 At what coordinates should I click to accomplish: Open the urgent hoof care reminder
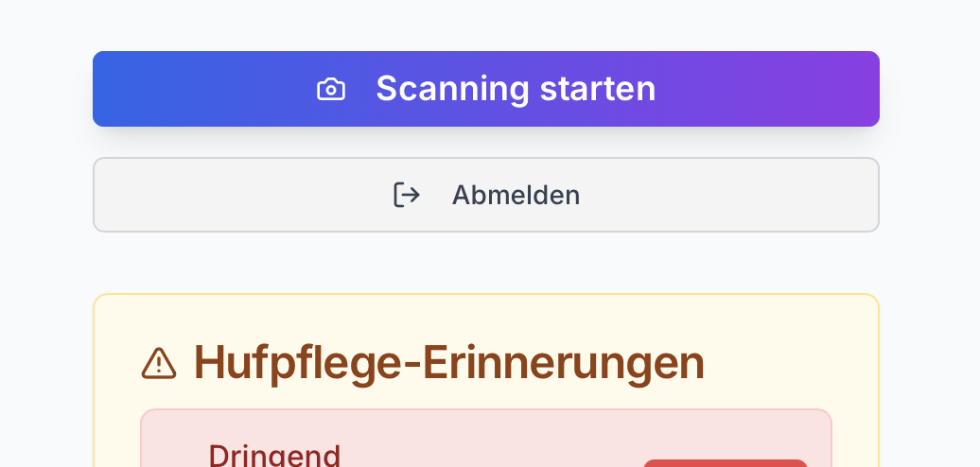pos(426,444)
